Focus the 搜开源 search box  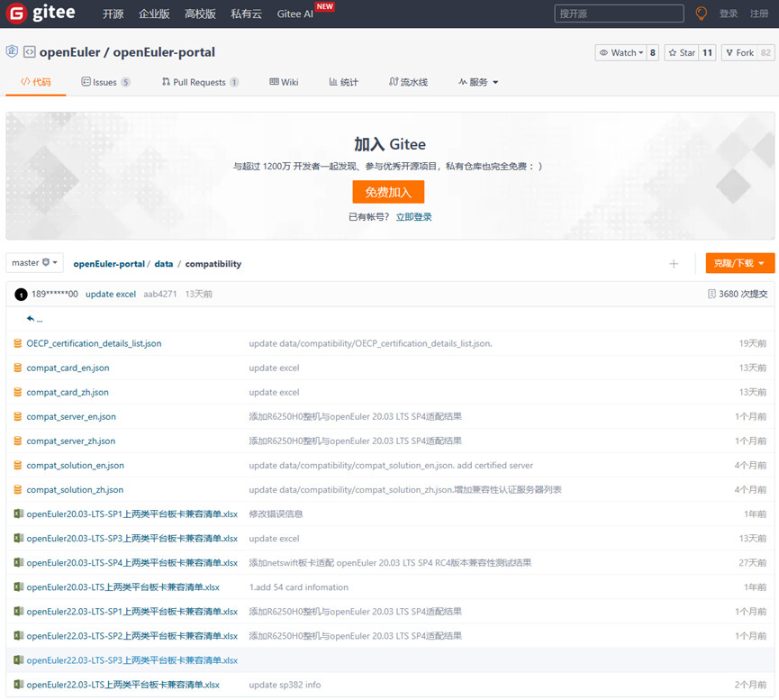[619, 14]
